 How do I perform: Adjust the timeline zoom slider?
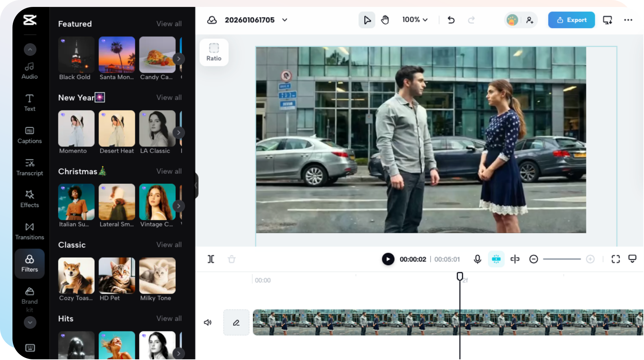[562, 259]
